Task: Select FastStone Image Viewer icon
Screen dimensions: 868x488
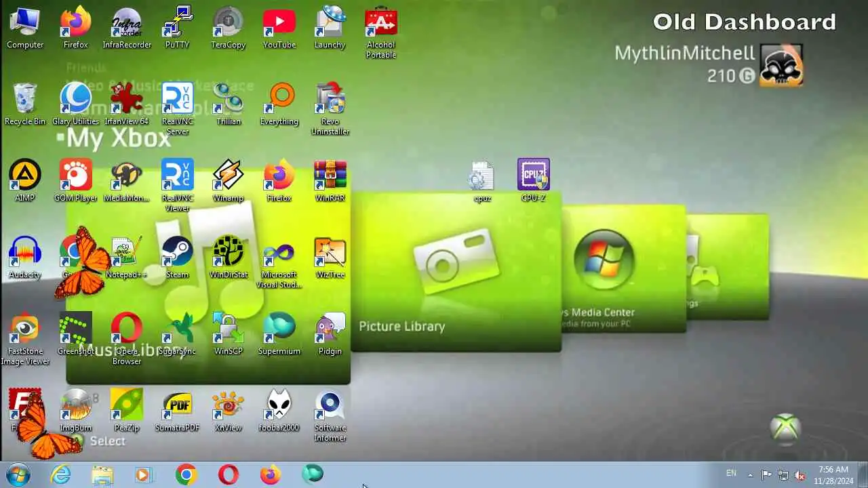Action: pyautogui.click(x=25, y=339)
